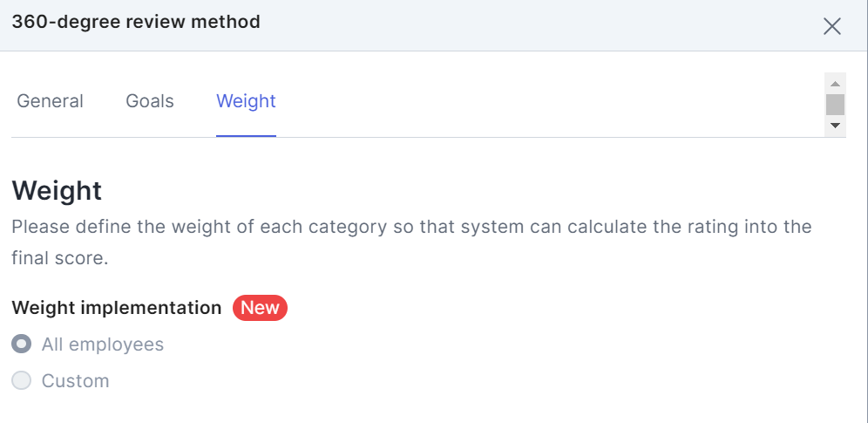The height and width of the screenshot is (423, 868).
Task: Select the Weight tab
Action: tap(246, 101)
